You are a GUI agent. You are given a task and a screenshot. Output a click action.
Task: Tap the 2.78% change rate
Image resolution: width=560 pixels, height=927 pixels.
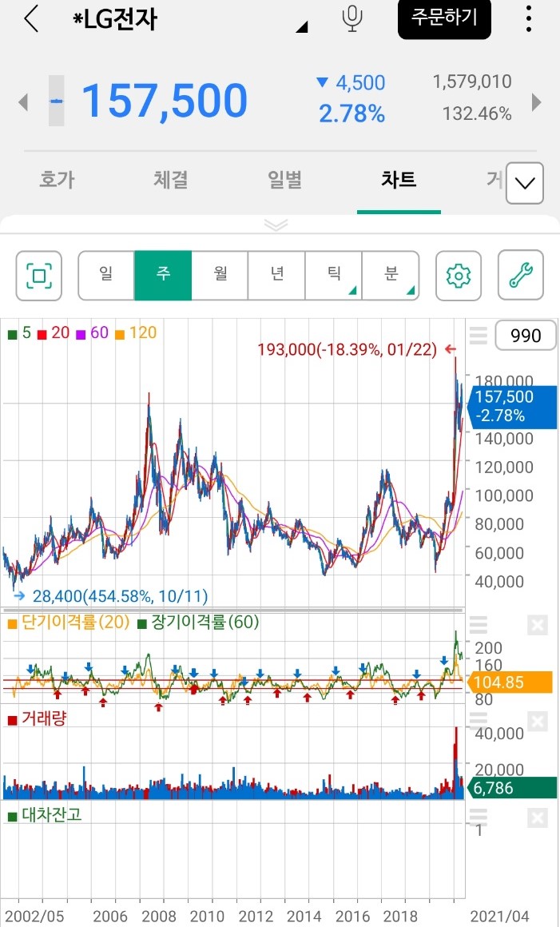pos(352,113)
